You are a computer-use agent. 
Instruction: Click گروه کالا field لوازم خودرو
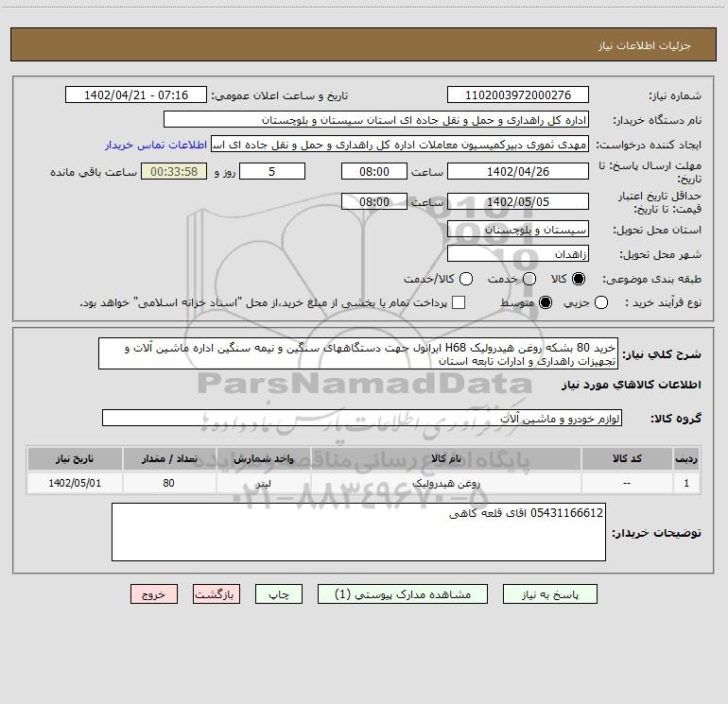tap(362, 418)
